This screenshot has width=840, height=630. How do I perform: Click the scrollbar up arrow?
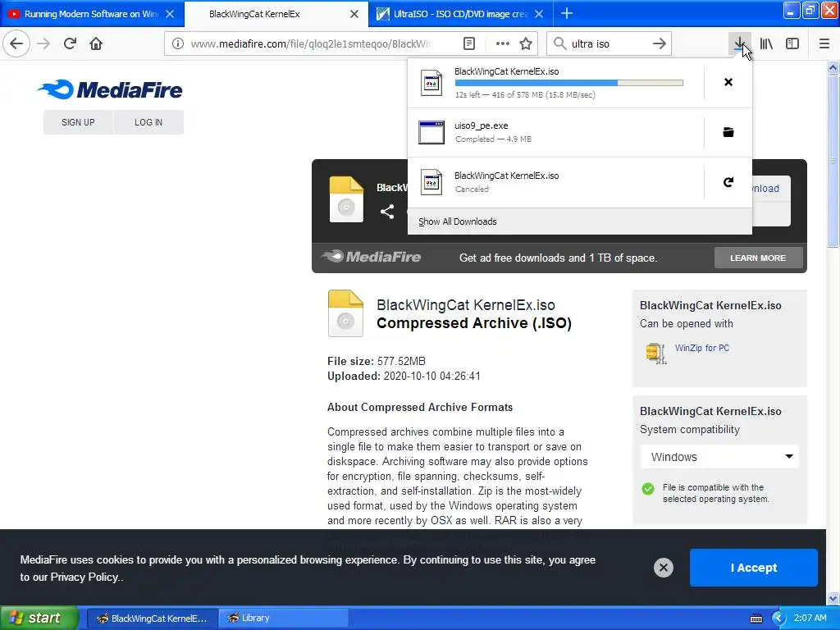click(x=833, y=67)
